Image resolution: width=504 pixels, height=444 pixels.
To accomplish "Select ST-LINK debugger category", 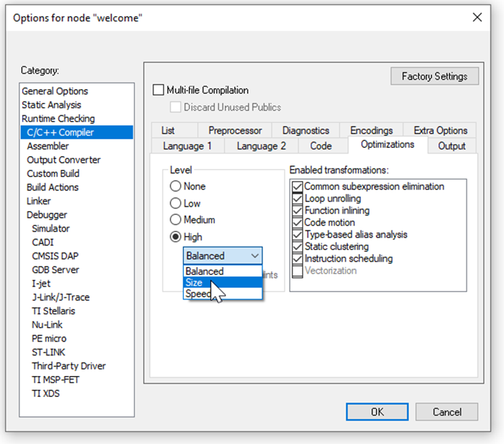I will [49, 352].
